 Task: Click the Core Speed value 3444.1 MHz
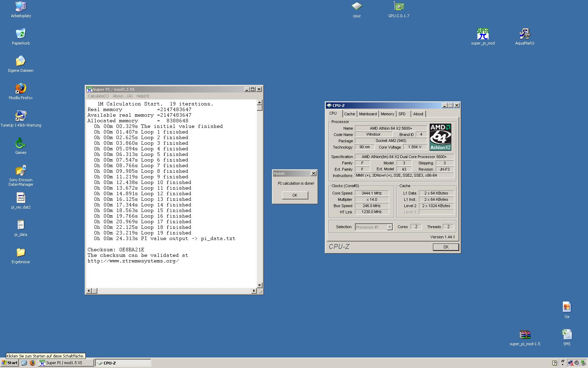click(372, 193)
